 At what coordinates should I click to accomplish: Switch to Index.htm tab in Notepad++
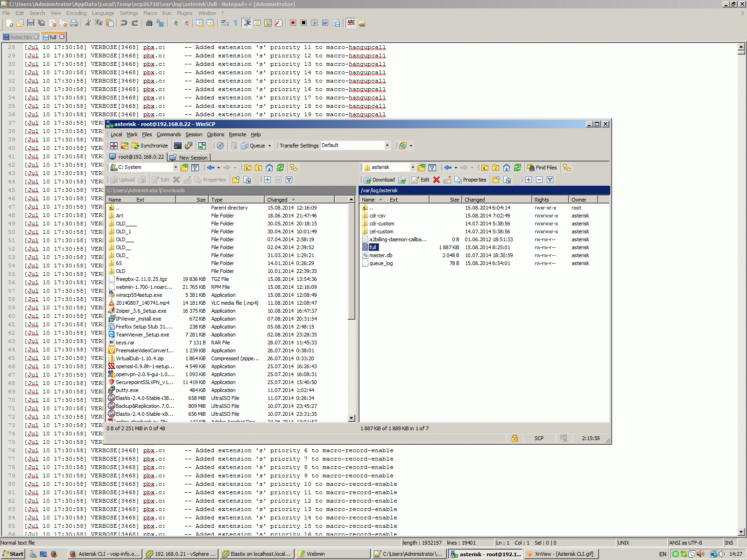pos(21,37)
